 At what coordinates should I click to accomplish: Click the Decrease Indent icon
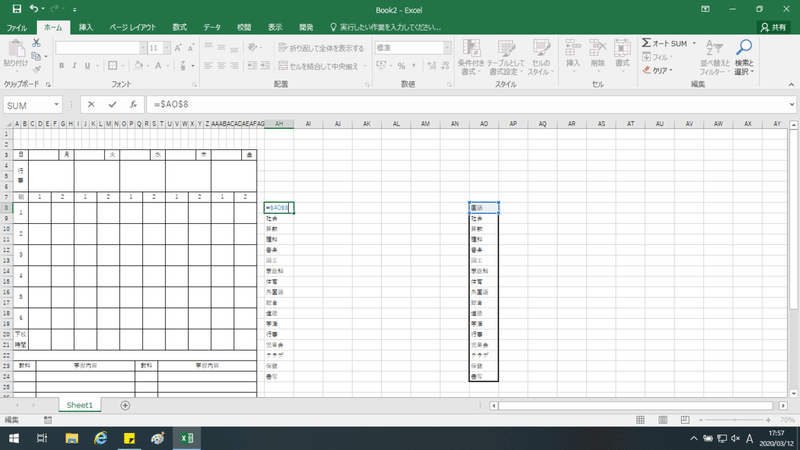click(252, 65)
